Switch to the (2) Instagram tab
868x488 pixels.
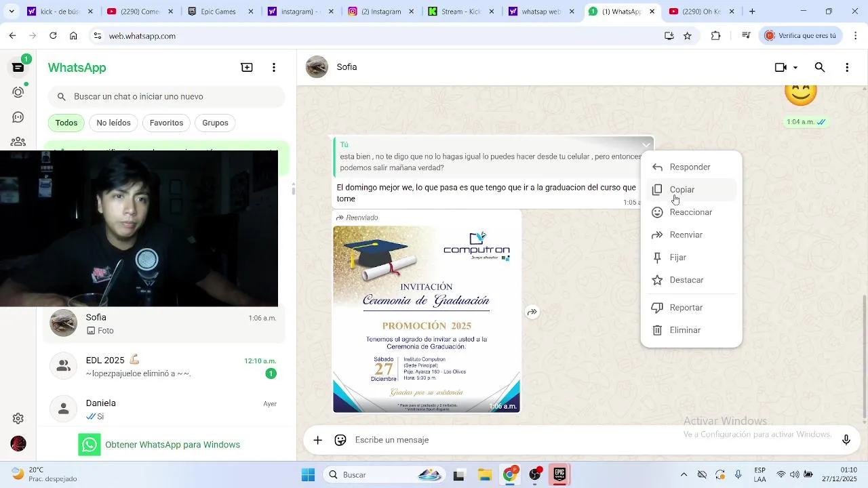[380, 12]
